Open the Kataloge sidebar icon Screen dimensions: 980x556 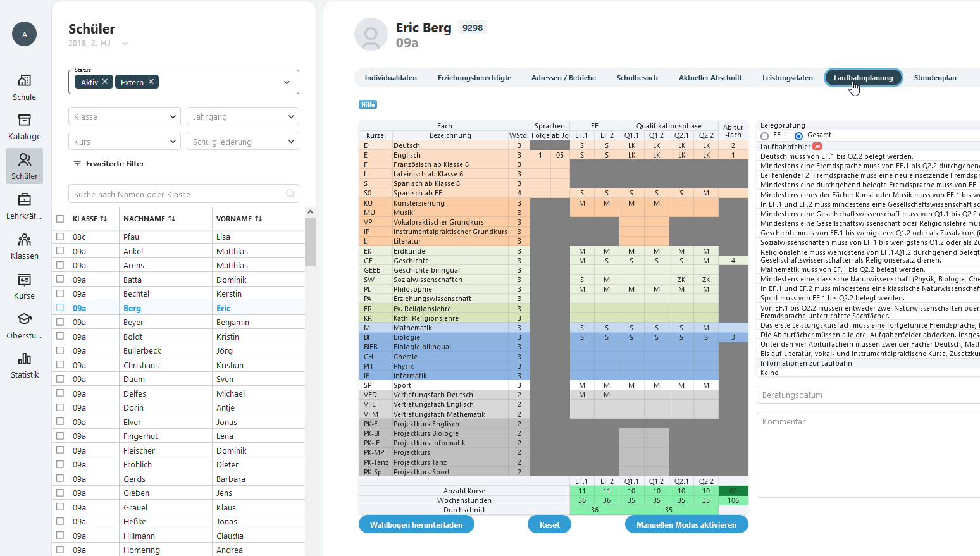24,127
